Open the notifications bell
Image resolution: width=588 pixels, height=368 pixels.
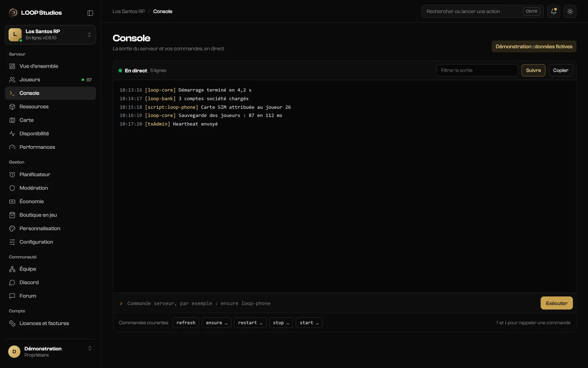553,11
